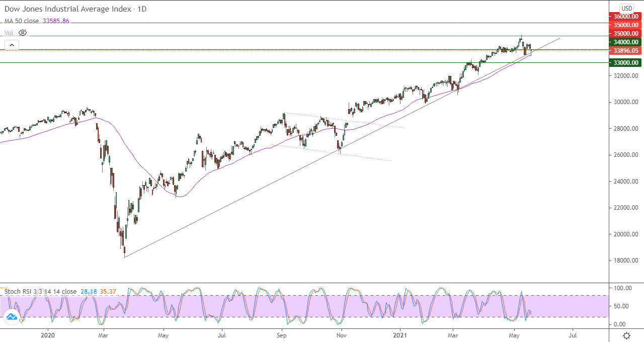
Task: Select the current price label 33896.05
Action: click(x=625, y=51)
